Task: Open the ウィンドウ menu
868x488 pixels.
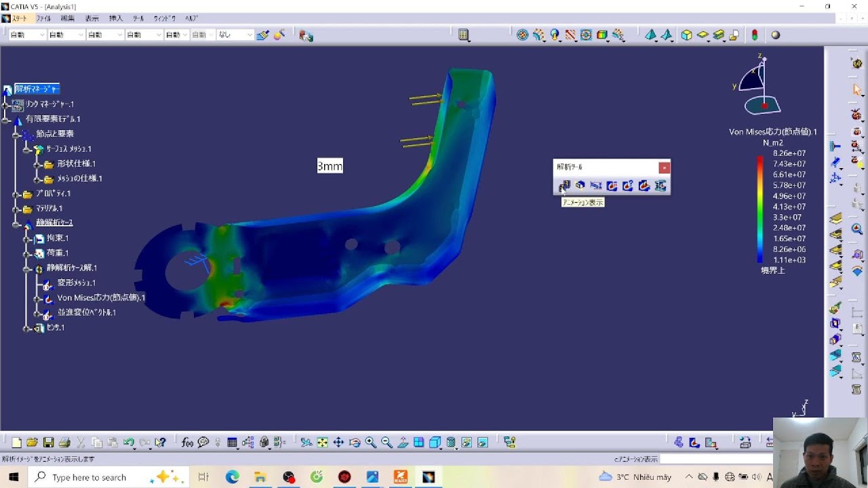Action: pos(165,18)
